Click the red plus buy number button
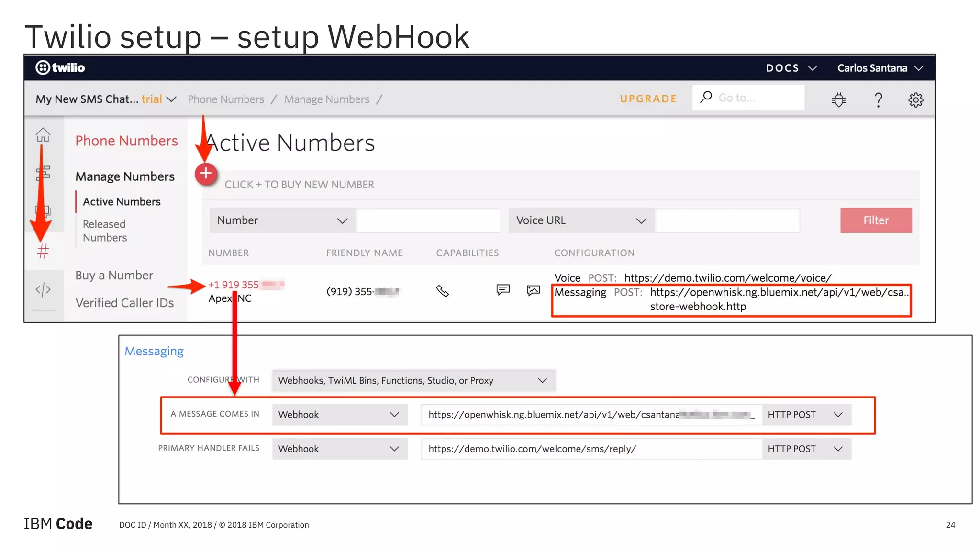This screenshot has width=980, height=551. tap(206, 174)
